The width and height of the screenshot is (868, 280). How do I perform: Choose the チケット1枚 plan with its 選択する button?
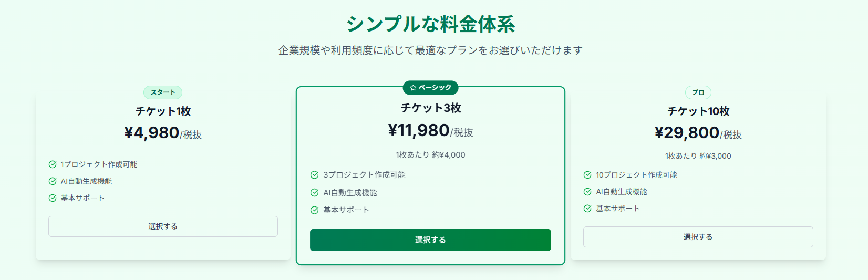[163, 226]
